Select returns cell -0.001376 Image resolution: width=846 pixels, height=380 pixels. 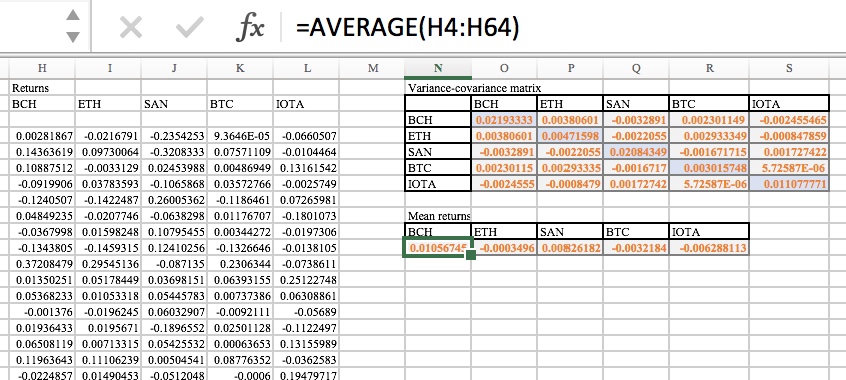[x=42, y=312]
